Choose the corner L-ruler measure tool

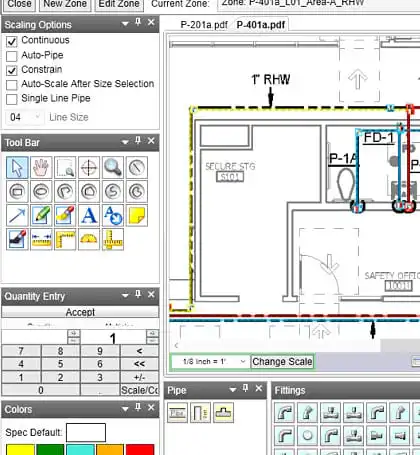[x=65, y=239]
